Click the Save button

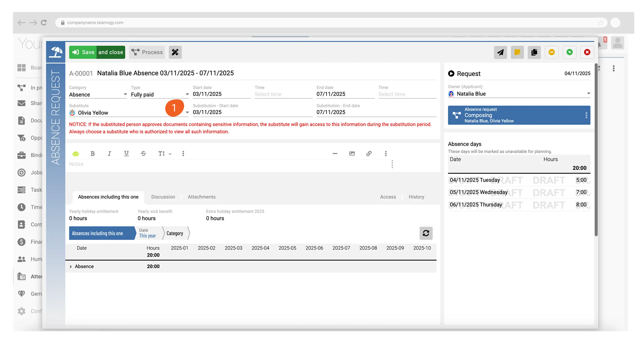pos(83,52)
